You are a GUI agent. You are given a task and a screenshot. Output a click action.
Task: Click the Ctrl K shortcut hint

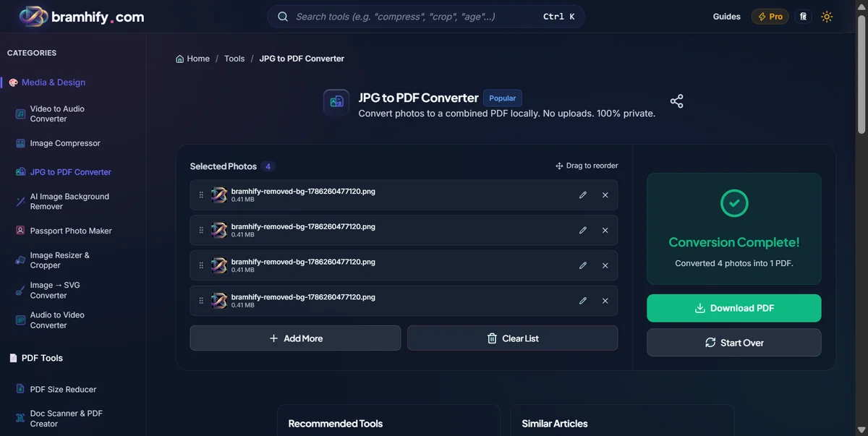coord(559,17)
